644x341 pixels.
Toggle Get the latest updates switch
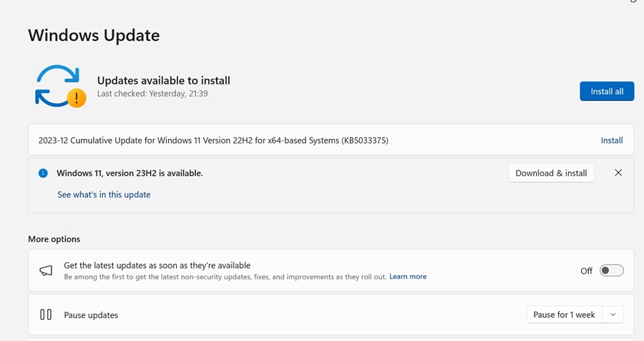[612, 271]
